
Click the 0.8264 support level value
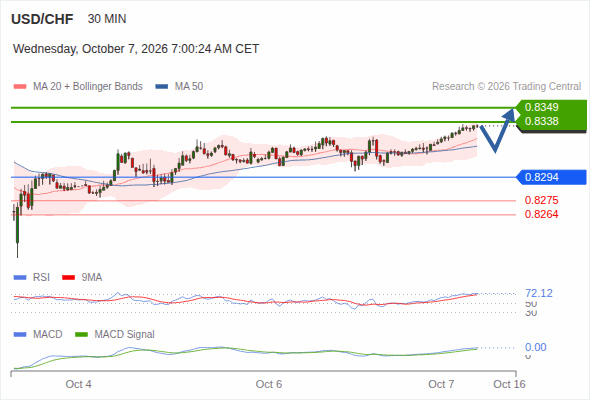click(541, 214)
